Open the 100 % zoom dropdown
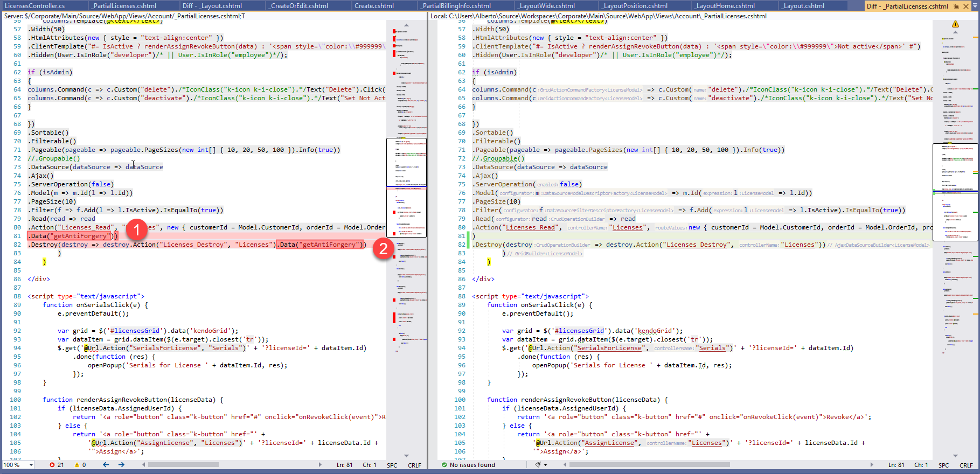Viewport: 980px width, 474px height. click(x=31, y=465)
